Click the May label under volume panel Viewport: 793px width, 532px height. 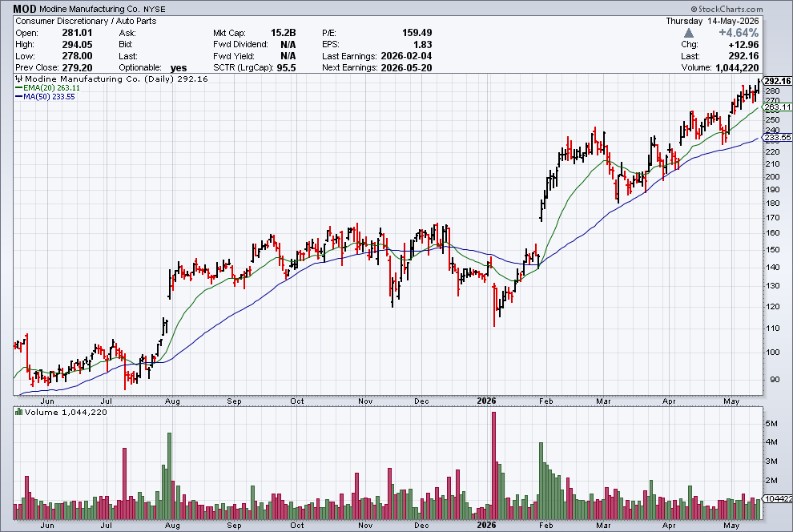coord(731,525)
